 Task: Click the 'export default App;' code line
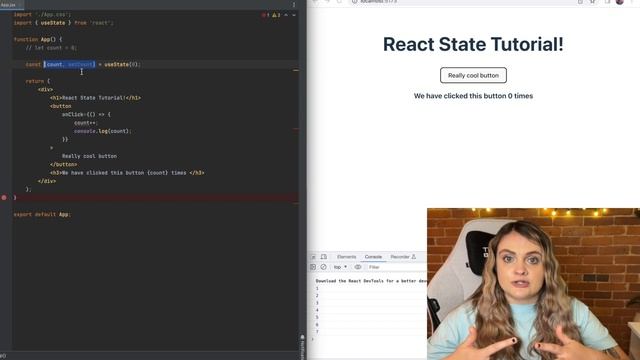tap(42, 214)
